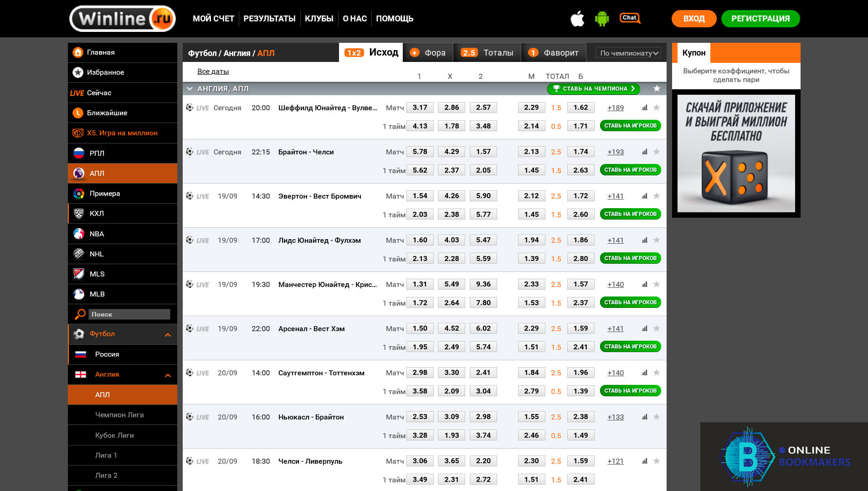Viewport: 868px width, 491px height.
Task: Add Шеффилд Юнайтед match to favorites
Action: tap(657, 107)
